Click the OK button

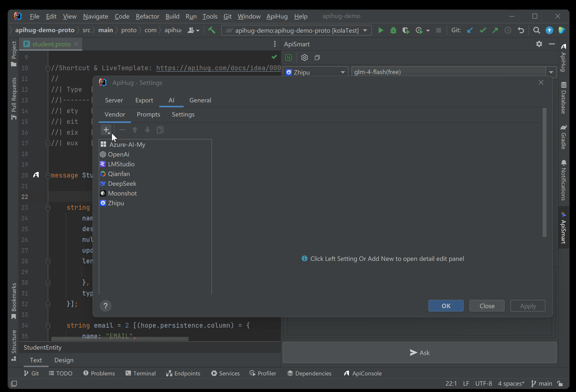[446, 306]
